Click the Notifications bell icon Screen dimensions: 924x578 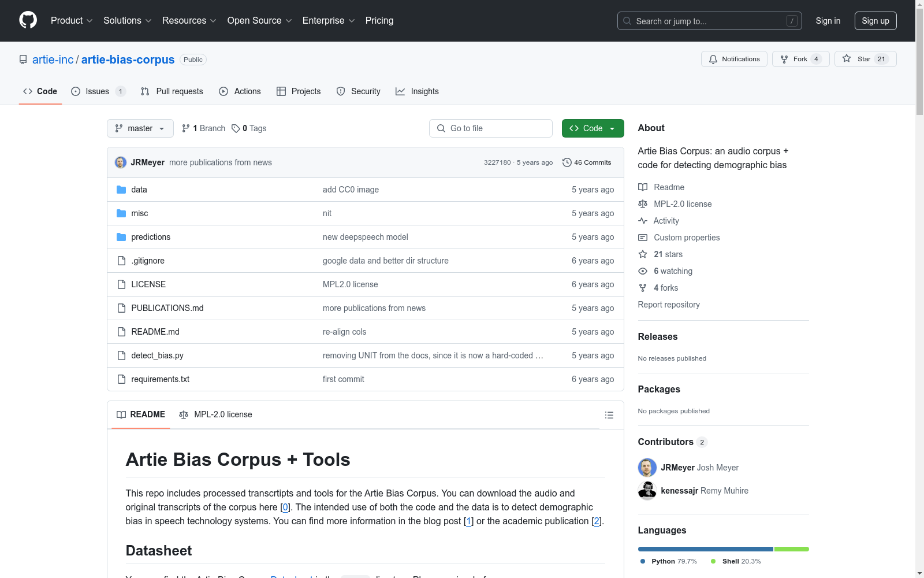click(x=713, y=59)
